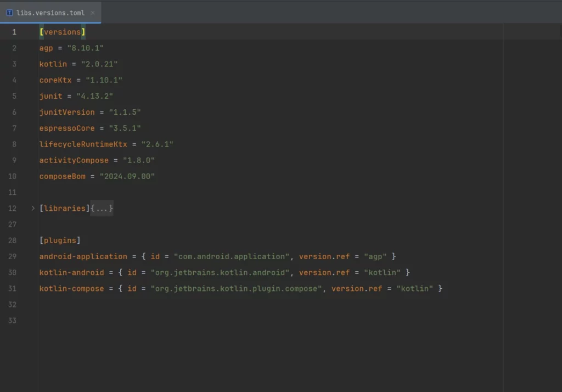562x392 pixels.
Task: Place cursor on the agp version key
Action: 46,48
